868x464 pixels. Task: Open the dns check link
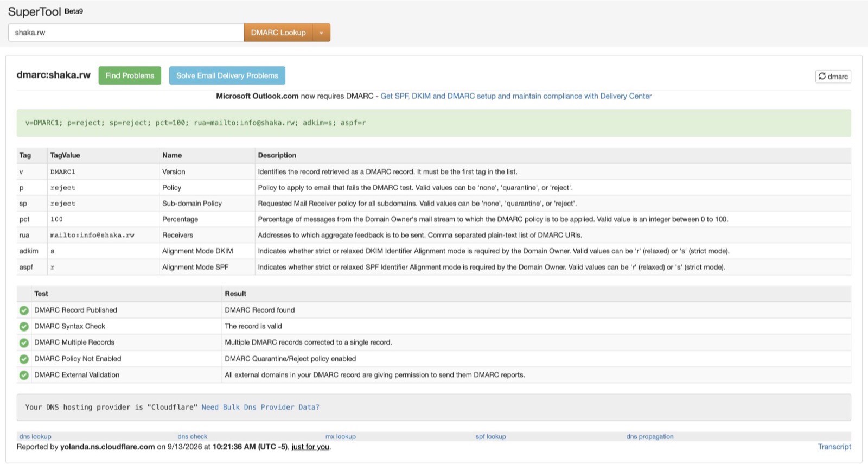coord(193,436)
